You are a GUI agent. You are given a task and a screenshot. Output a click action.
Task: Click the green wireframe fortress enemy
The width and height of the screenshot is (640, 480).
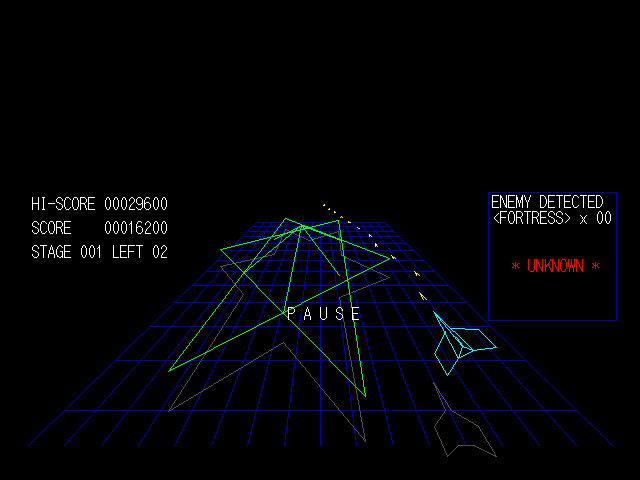tap(279, 307)
